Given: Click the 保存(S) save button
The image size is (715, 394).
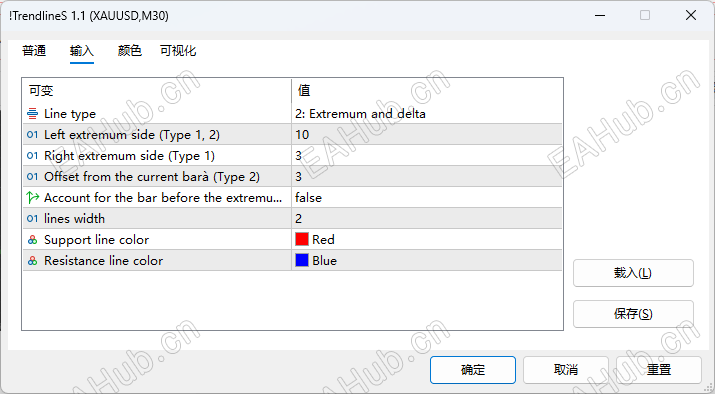Looking at the screenshot, I should click(633, 314).
